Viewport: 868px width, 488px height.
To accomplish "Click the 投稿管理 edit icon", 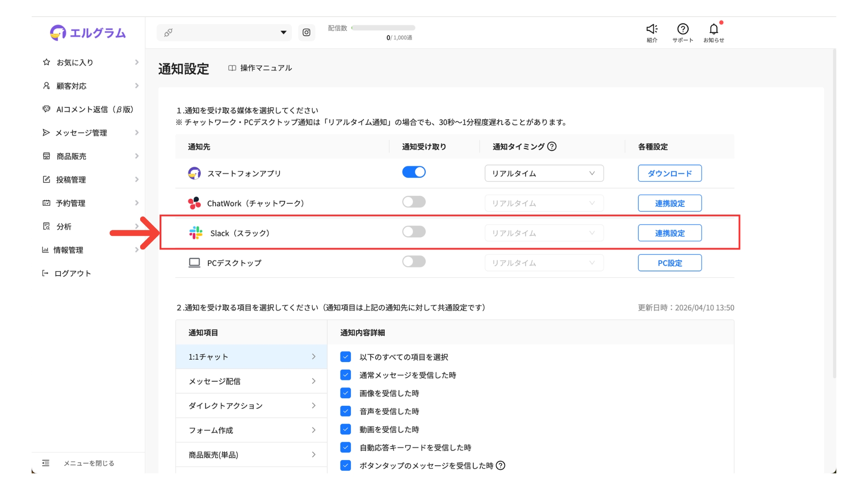I will click(46, 179).
